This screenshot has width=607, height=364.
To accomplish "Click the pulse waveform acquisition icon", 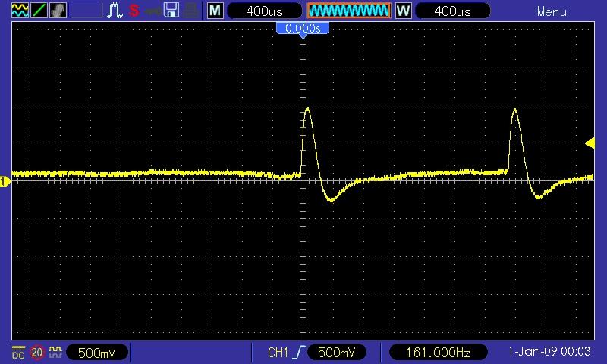I will (115, 11).
